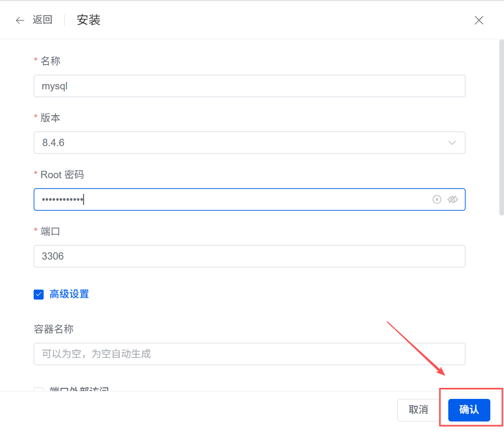Clear the Root password with circle-x icon

click(437, 200)
